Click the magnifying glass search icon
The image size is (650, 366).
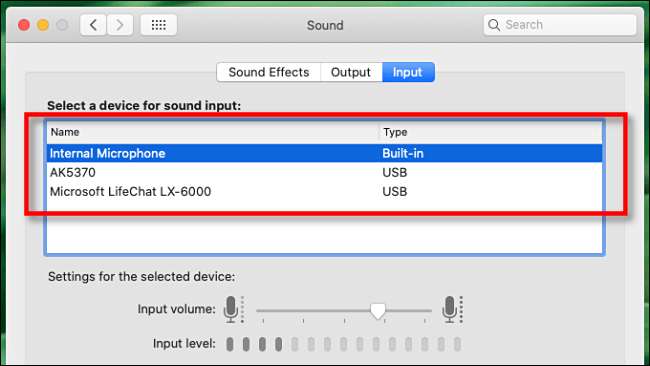pos(494,25)
